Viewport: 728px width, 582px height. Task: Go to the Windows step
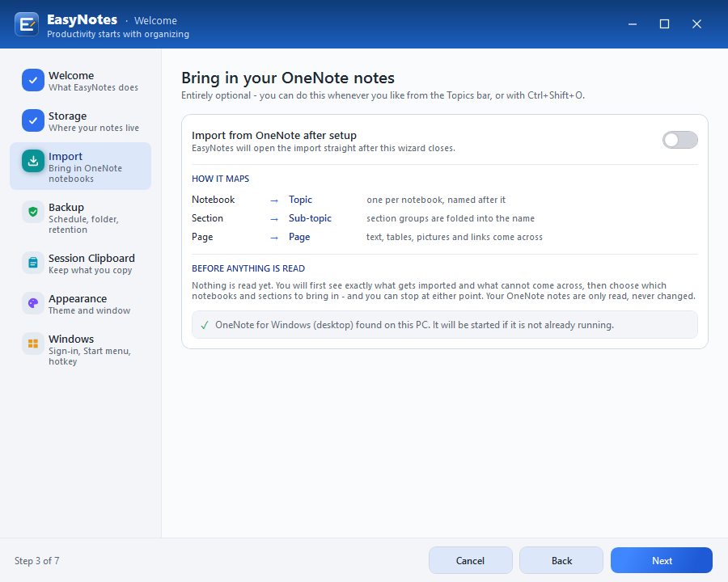80,349
